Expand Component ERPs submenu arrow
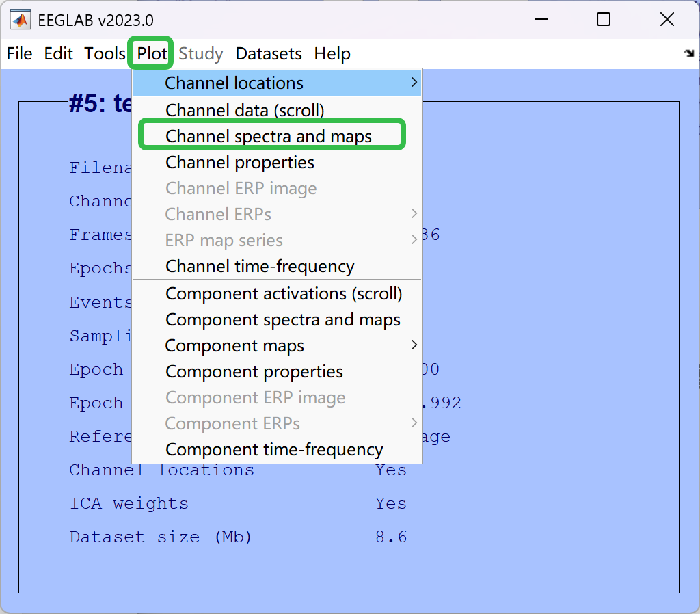 click(414, 423)
